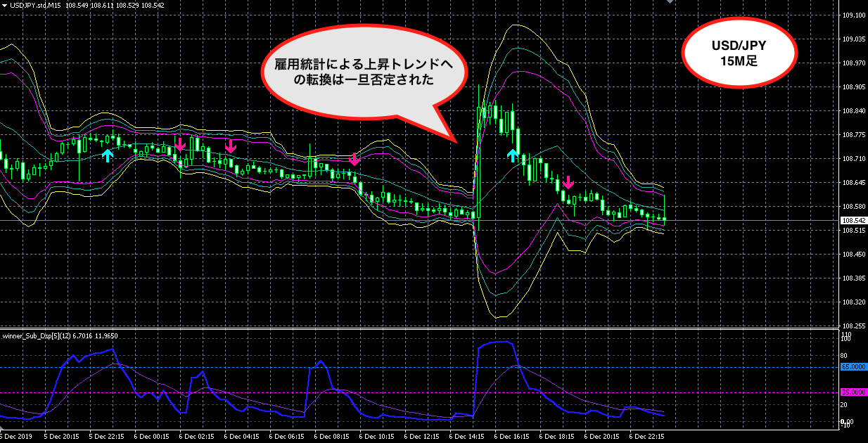868x443 pixels.
Task: Click the 6 Dec 10:15 time label
Action: click(377, 436)
